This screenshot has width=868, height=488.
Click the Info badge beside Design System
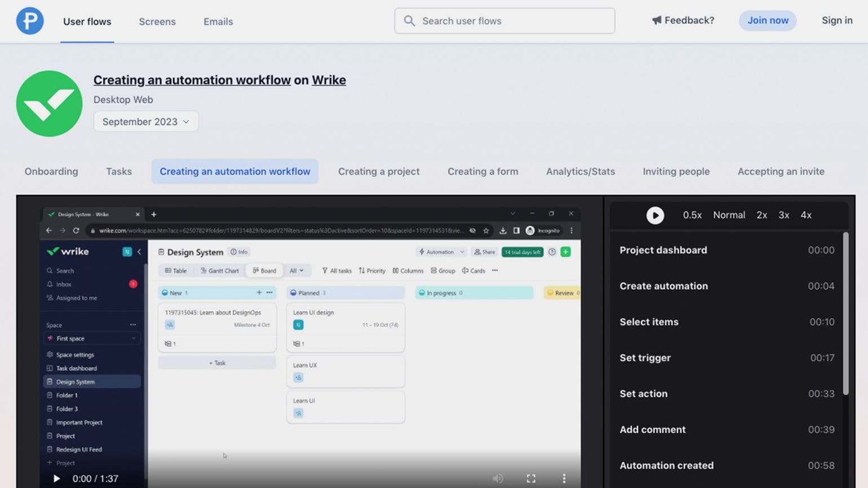[x=239, y=252]
